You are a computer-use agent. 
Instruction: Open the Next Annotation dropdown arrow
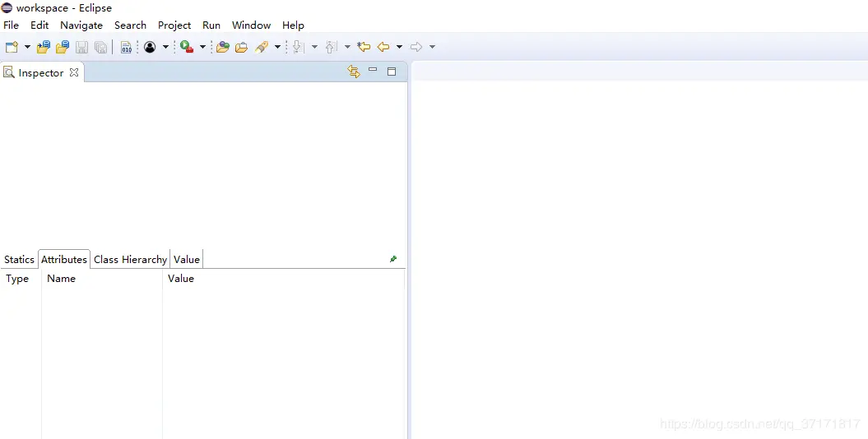pyautogui.click(x=314, y=47)
